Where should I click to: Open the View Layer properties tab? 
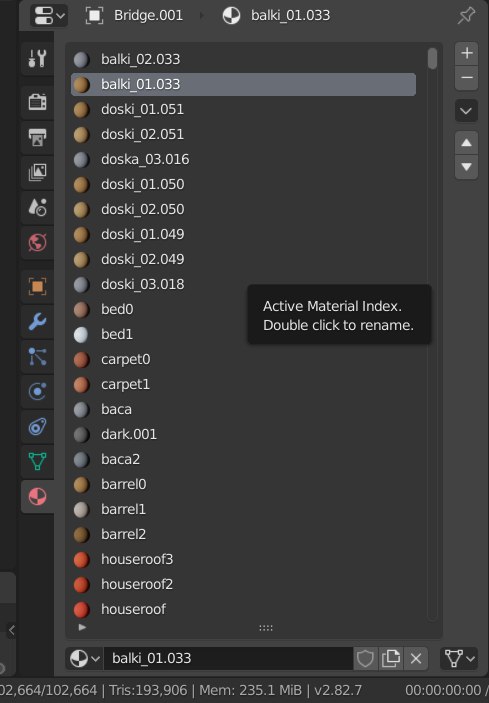[37, 172]
